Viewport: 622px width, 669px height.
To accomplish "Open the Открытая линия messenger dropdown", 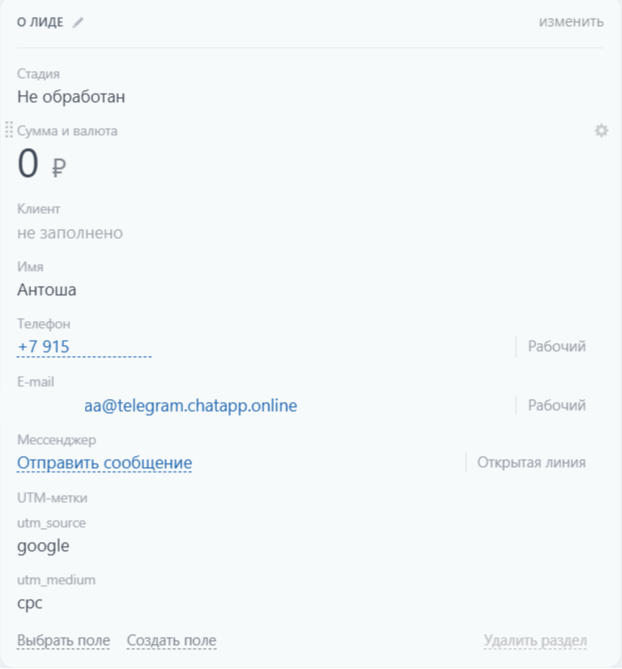I will pyautogui.click(x=531, y=462).
